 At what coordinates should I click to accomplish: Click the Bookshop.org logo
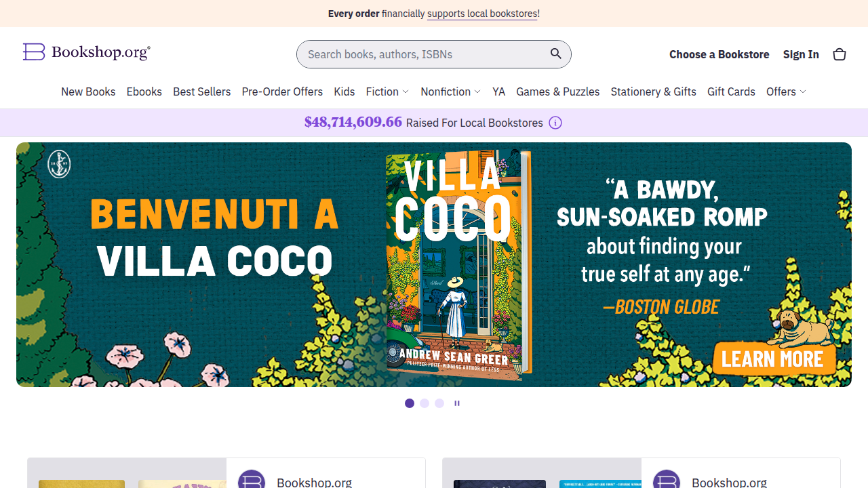[x=87, y=52]
